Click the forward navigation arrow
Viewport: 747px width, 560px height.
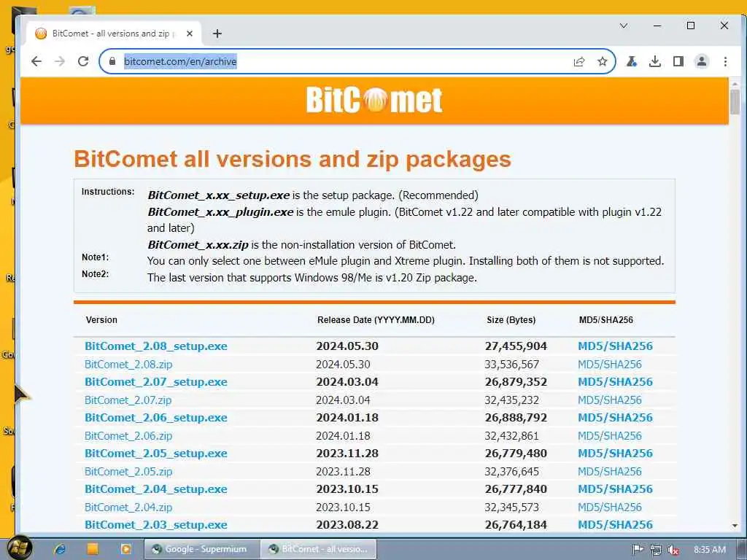coord(60,61)
